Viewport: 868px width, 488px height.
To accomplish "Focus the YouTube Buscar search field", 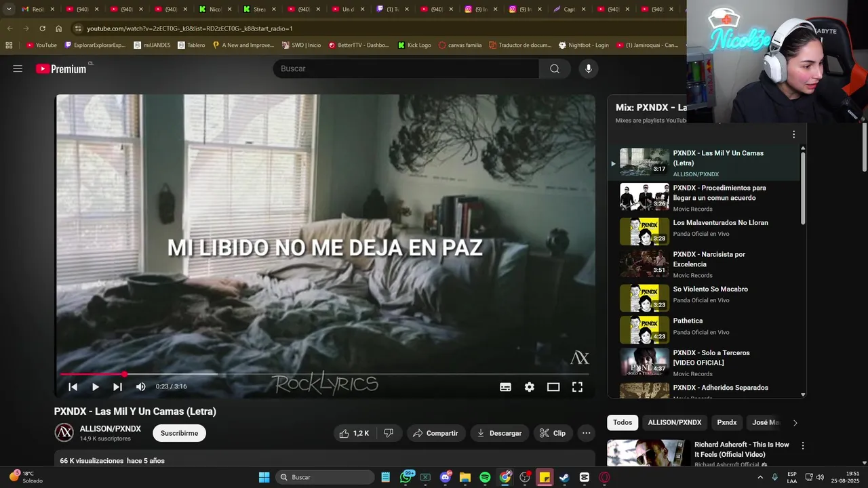I will (x=406, y=68).
